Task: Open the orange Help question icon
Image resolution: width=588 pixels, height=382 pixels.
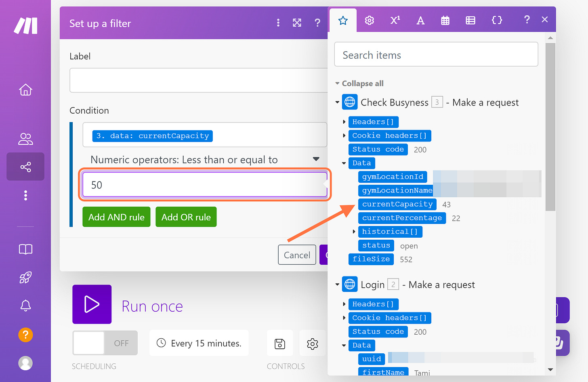Action: (25, 335)
